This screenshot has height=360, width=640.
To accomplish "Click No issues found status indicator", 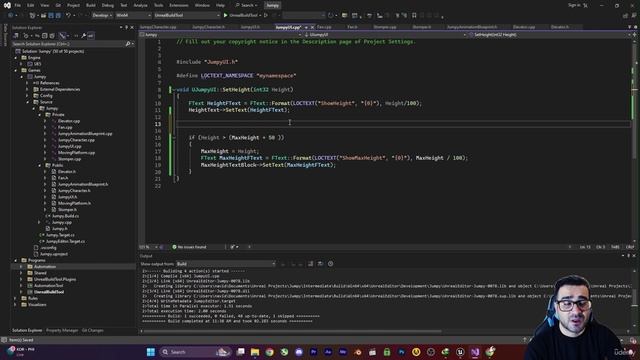I will coord(189,247).
